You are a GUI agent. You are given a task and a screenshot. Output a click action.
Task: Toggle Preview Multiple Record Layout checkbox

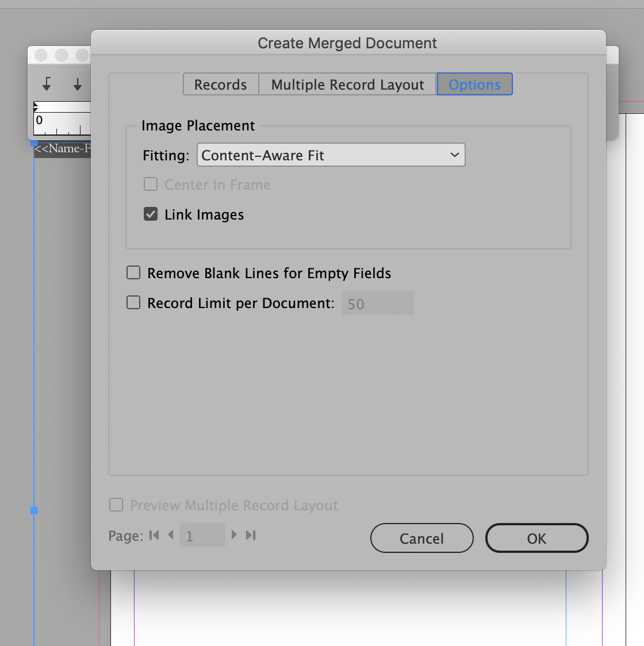pyautogui.click(x=116, y=505)
